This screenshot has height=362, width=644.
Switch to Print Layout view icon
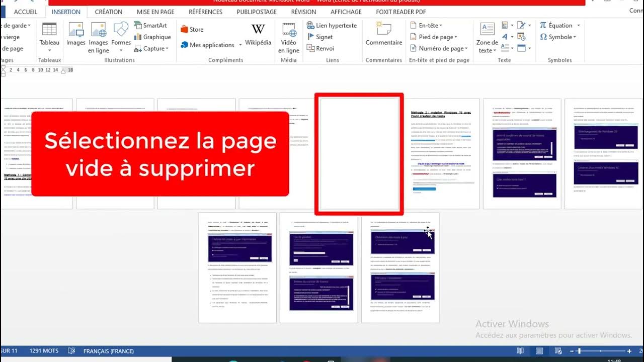coord(539,351)
